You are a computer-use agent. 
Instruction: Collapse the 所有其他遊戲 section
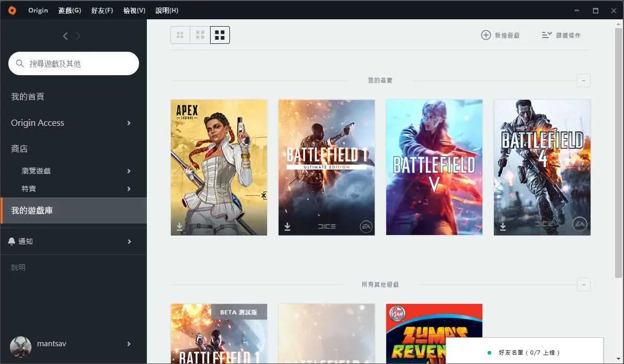pyautogui.click(x=583, y=285)
